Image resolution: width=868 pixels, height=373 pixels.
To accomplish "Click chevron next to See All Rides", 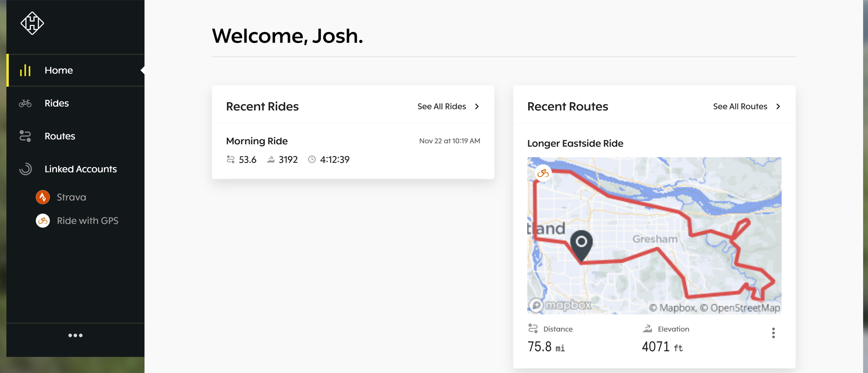I will click(477, 106).
